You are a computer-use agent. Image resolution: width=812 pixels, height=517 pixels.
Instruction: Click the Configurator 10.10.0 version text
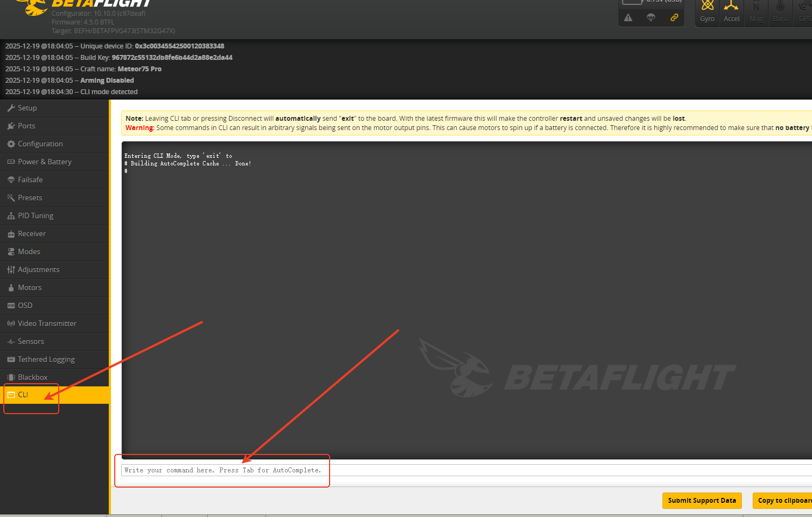tap(98, 14)
